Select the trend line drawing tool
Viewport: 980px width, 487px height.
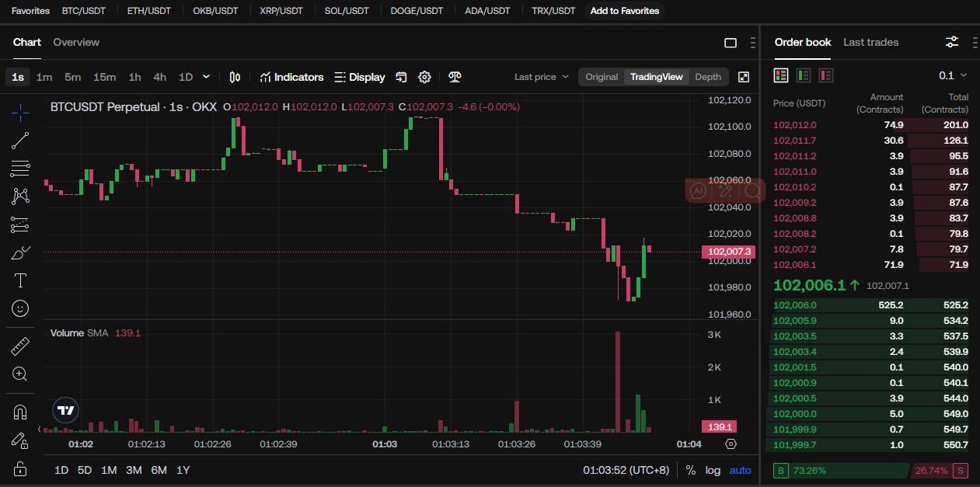click(x=21, y=141)
